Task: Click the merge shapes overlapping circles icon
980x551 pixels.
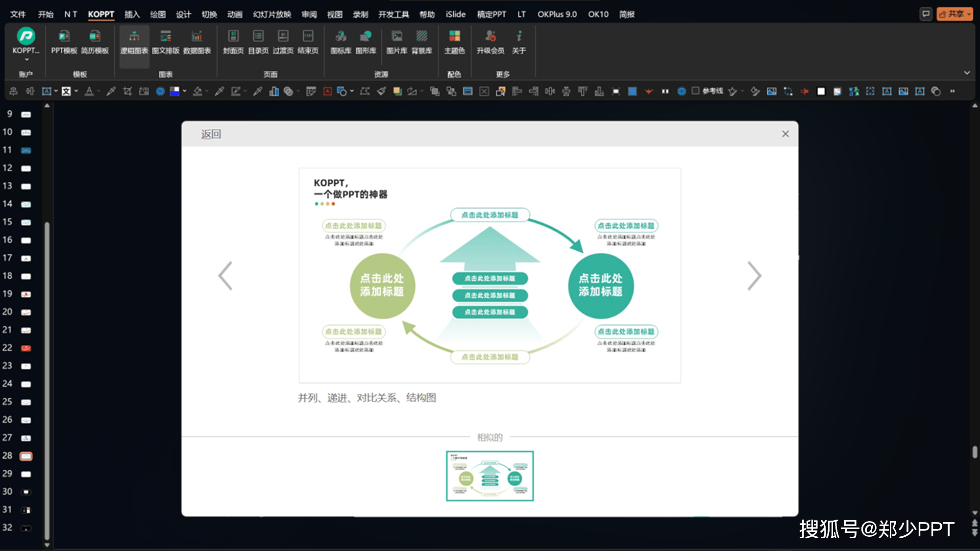Action: coord(288,91)
